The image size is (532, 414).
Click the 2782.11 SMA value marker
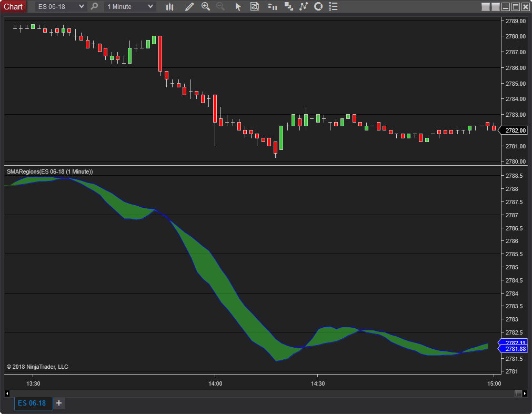pos(514,342)
